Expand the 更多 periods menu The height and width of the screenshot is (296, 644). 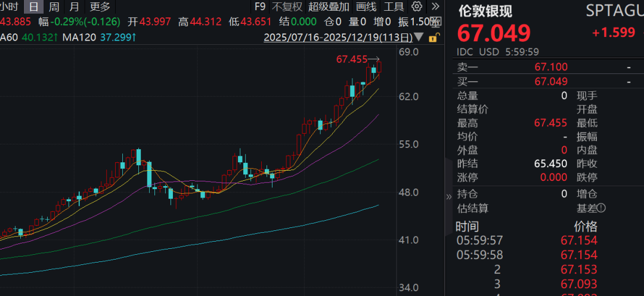(100, 7)
